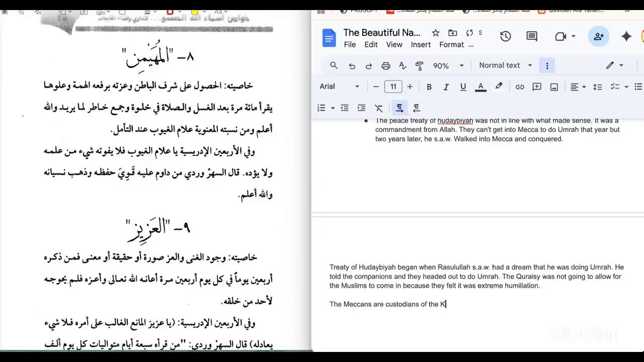
Task: Expand the Meet call dropdown arrow
Action: pyautogui.click(x=573, y=36)
